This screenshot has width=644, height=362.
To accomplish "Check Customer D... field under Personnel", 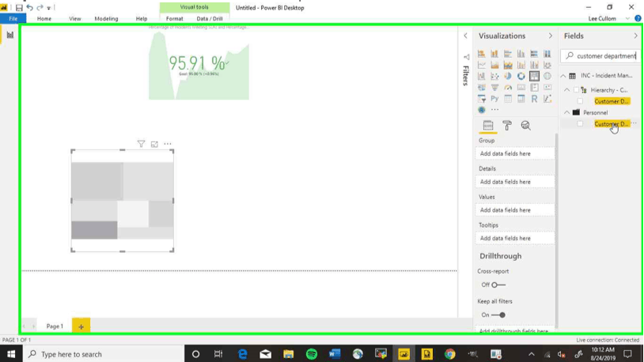I will coord(580,124).
